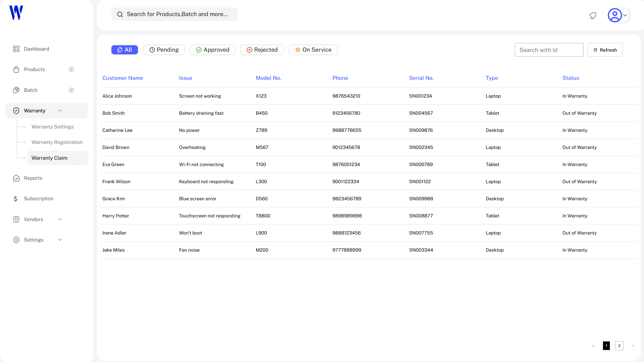The width and height of the screenshot is (644, 362).
Task: Click the Subscription dollar icon
Action: pos(16,199)
